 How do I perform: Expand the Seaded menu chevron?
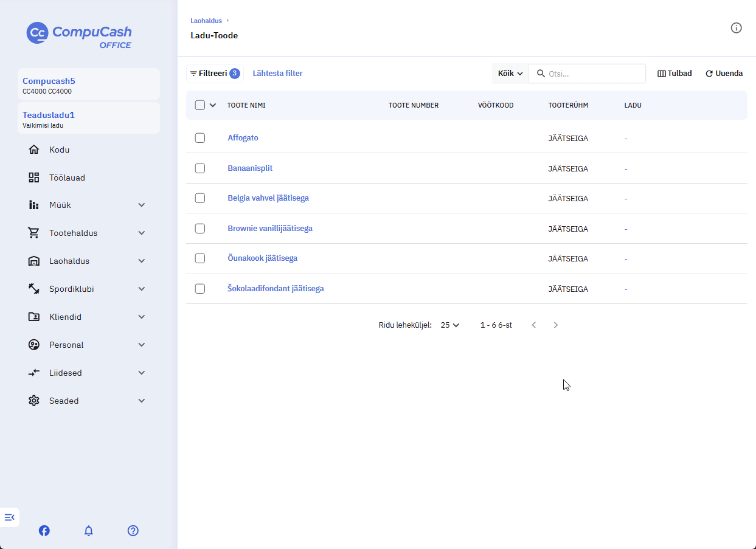[x=142, y=401]
